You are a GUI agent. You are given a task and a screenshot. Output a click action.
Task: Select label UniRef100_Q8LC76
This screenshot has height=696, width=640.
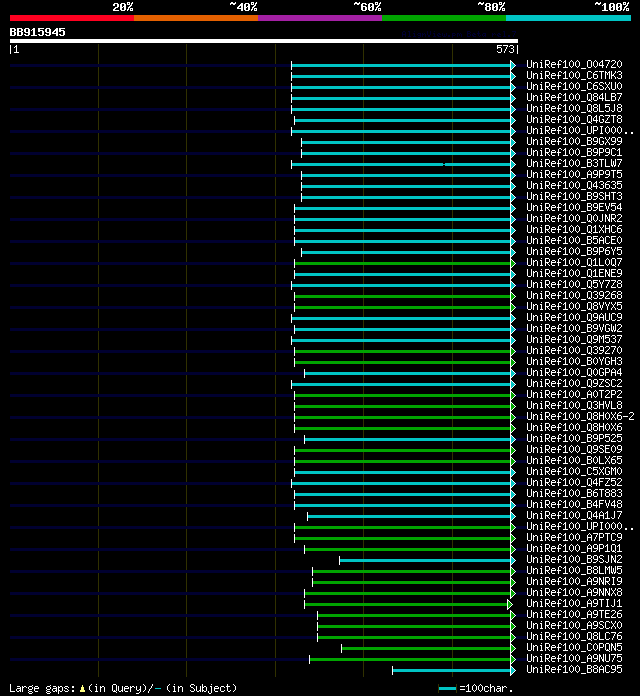[x=574, y=637]
